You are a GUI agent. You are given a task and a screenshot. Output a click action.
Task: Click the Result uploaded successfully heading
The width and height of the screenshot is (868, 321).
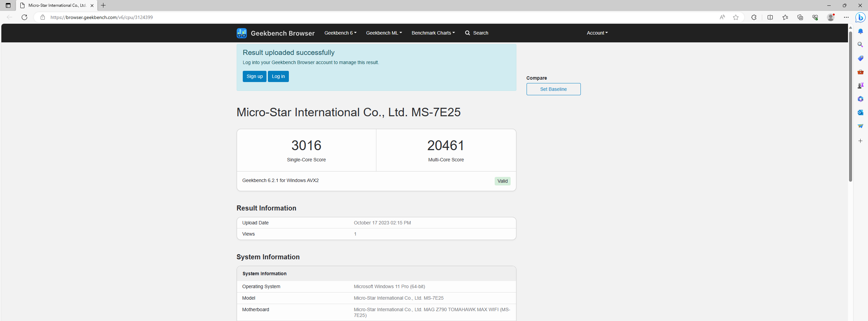[x=289, y=53]
